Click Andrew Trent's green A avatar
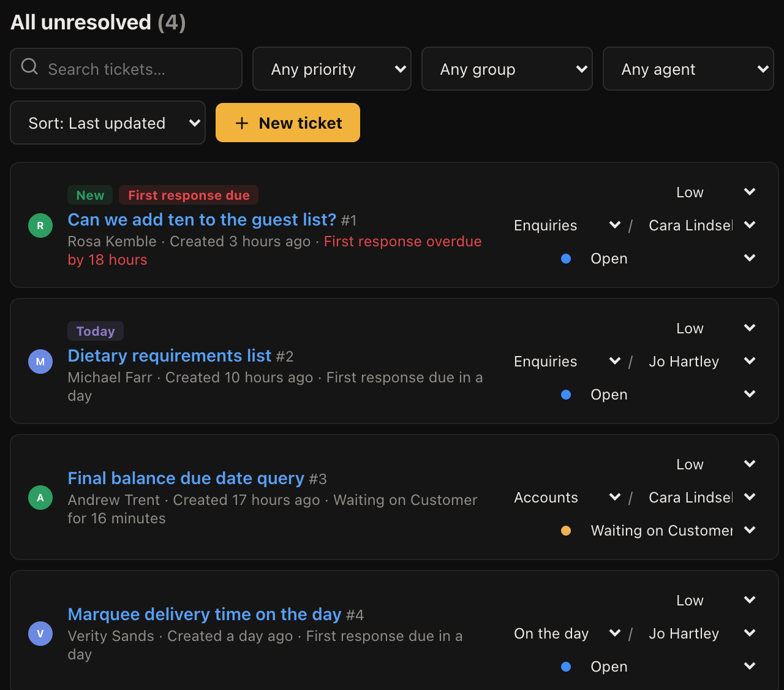Image resolution: width=784 pixels, height=690 pixels. pyautogui.click(x=40, y=498)
